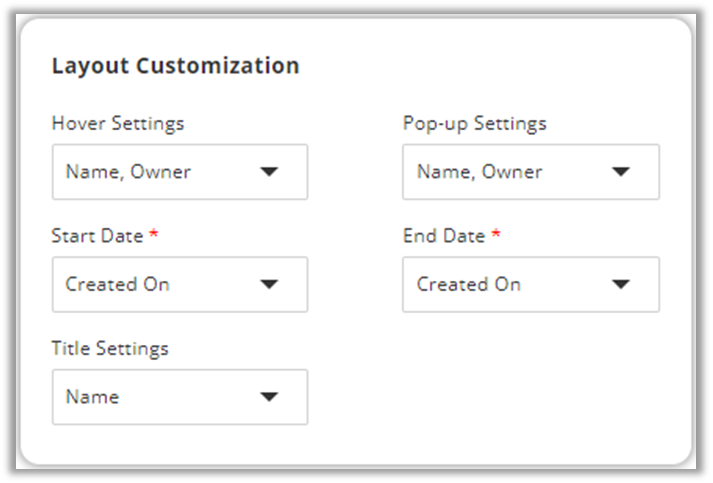Expand the Start Date field selector
Screen dimensions: 713x483
click(x=180, y=285)
